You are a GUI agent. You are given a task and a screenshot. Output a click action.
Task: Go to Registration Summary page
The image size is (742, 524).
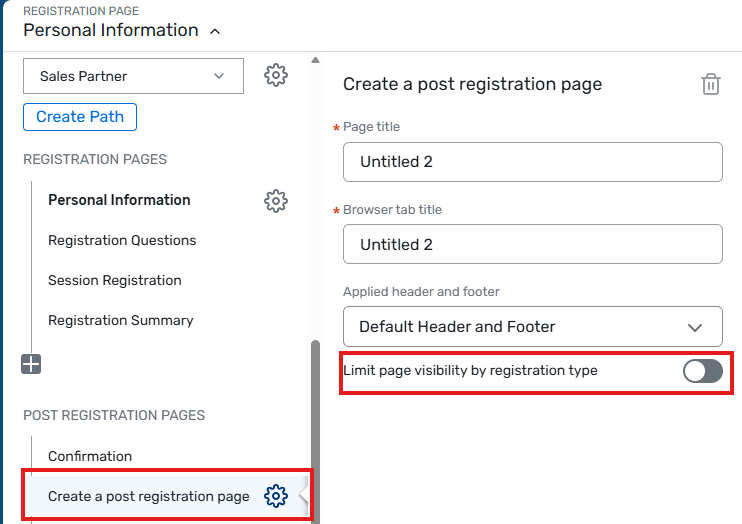click(x=121, y=320)
